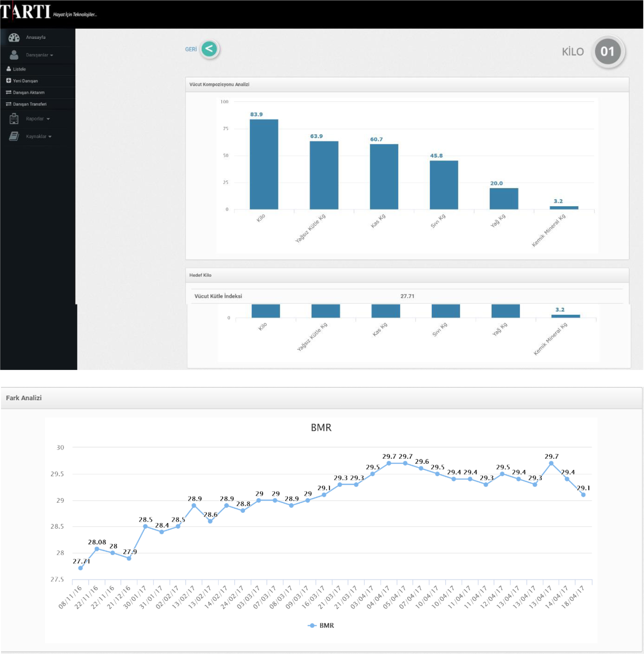Expand the Raporlar dropdown arrow

pyautogui.click(x=48, y=119)
